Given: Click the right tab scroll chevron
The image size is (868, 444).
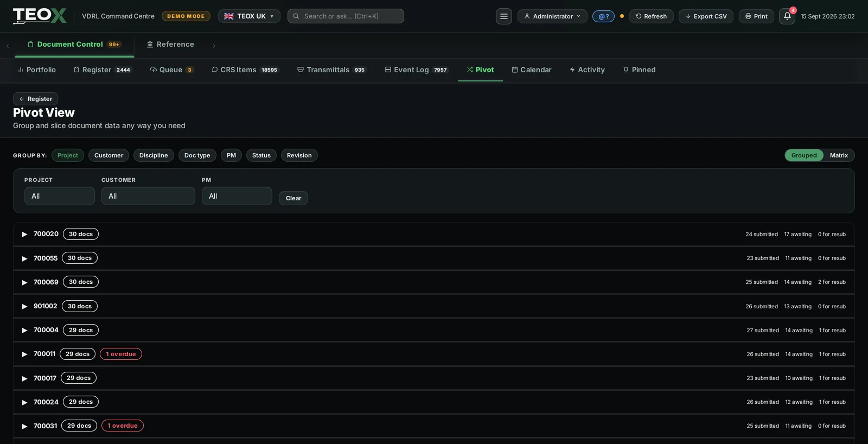Looking at the screenshot, I should [214, 46].
